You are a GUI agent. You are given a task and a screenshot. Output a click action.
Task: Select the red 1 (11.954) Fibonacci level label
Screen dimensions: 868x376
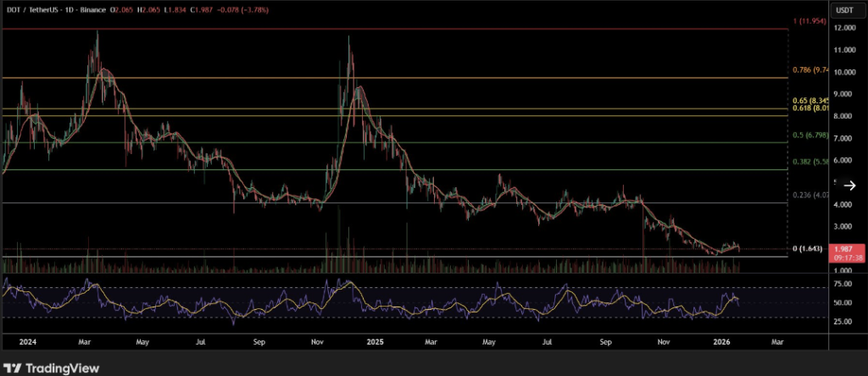coord(808,19)
